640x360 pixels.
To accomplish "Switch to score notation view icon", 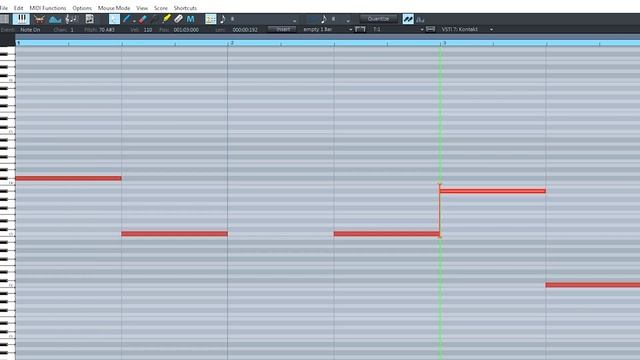I will tap(71, 19).
